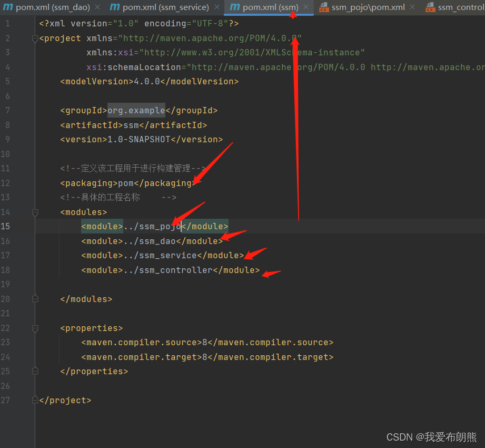Click the xsi:schemaLocation attribute line
The image size is (485, 448).
pyautogui.click(x=285, y=67)
